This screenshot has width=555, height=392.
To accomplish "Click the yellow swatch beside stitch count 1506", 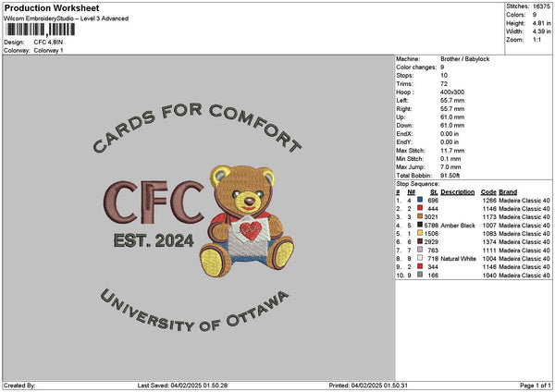I will 420,233.
